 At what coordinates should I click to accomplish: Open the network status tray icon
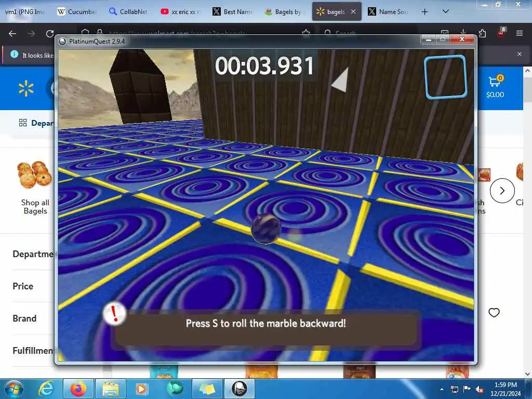pos(454,390)
